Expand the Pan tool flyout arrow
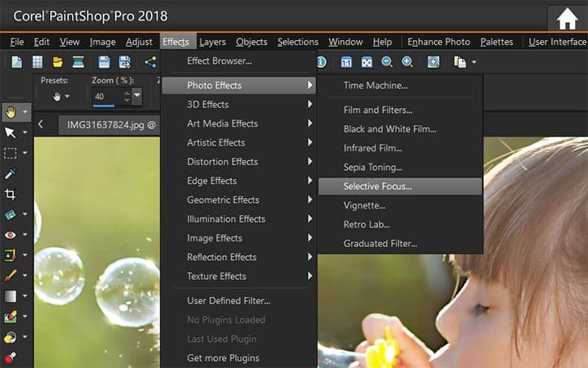This screenshot has width=588, height=368. [24, 112]
